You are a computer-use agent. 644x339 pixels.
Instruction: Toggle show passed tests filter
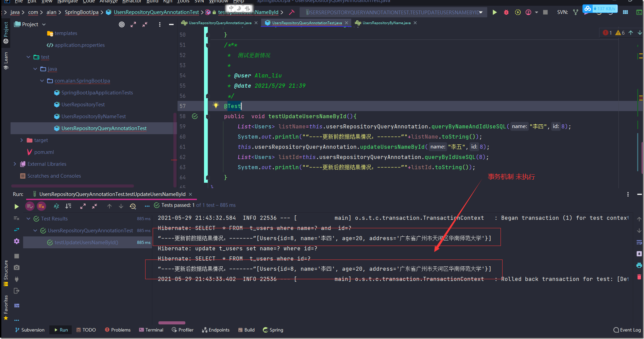coord(30,206)
